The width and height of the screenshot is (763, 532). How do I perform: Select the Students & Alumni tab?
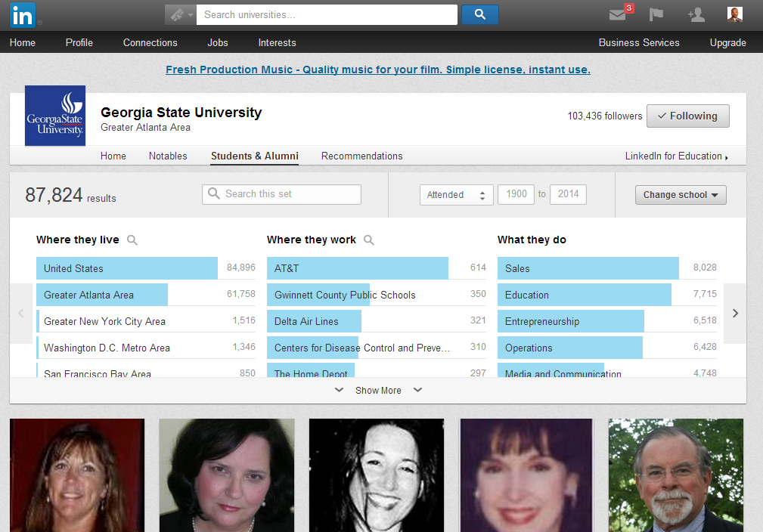[x=255, y=156]
